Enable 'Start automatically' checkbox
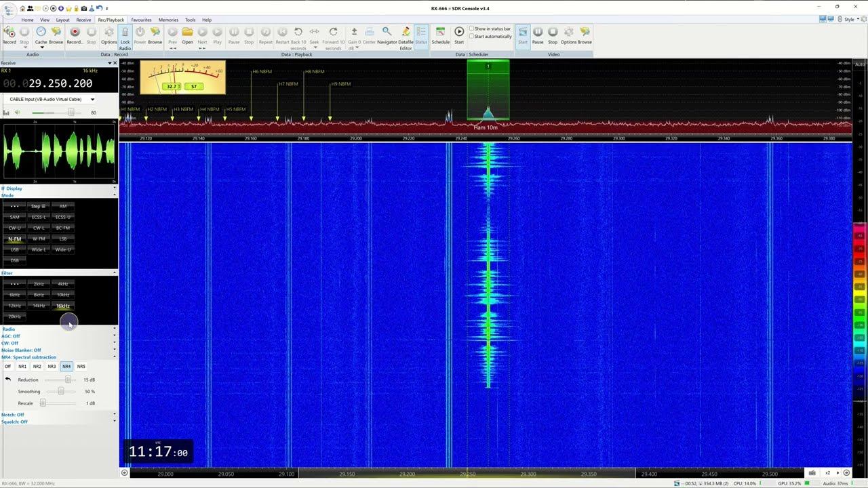 472,37
